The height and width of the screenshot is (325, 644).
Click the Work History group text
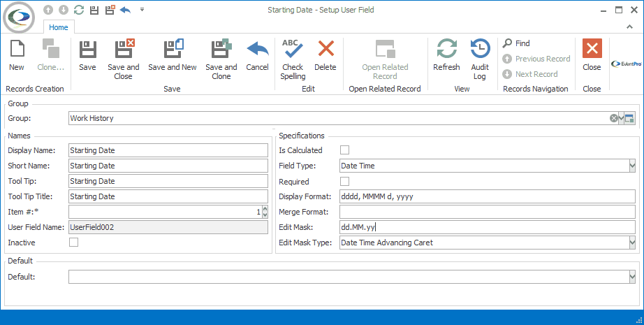pos(92,118)
